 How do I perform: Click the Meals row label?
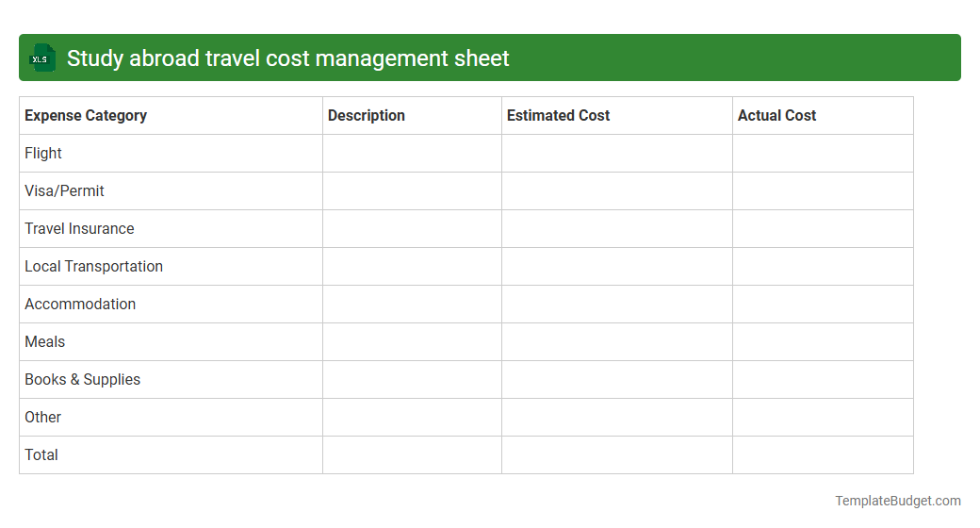tap(45, 341)
